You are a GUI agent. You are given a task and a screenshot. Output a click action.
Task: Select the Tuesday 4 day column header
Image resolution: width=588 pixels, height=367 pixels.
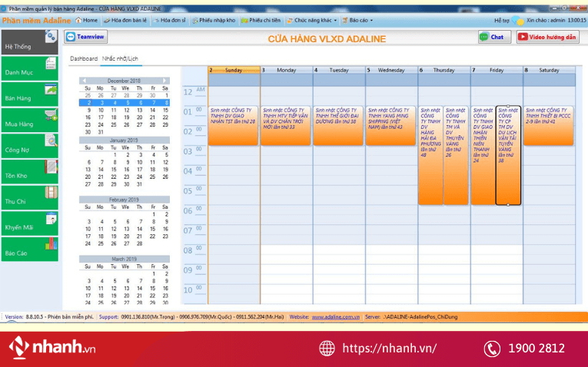[339, 70]
